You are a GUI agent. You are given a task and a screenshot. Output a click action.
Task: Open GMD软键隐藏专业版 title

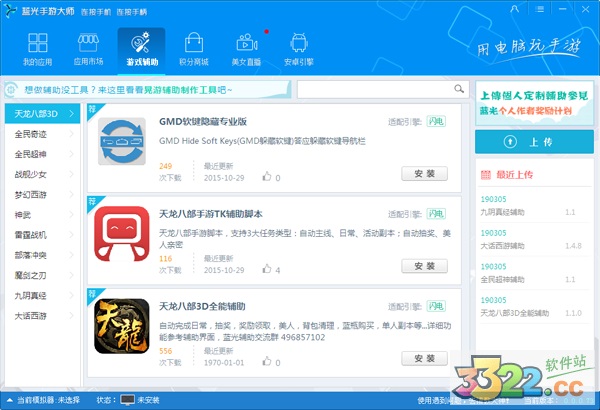click(x=203, y=122)
